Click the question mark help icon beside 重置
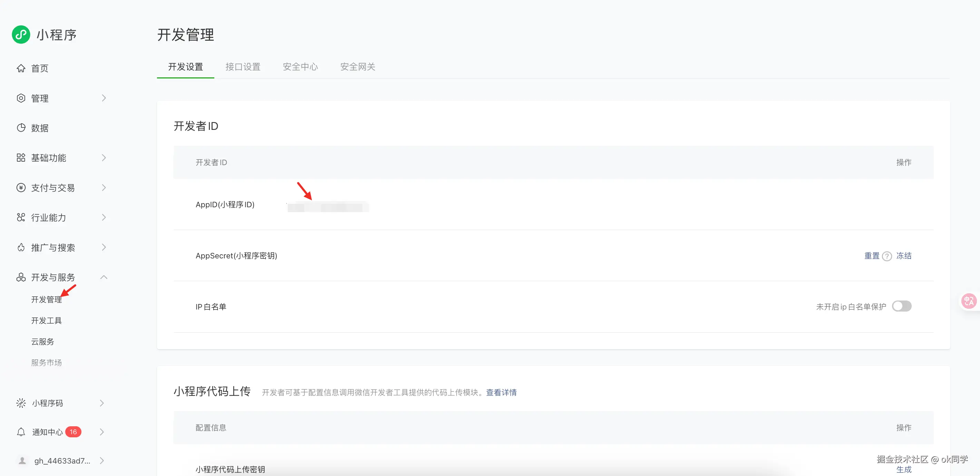 (887, 256)
